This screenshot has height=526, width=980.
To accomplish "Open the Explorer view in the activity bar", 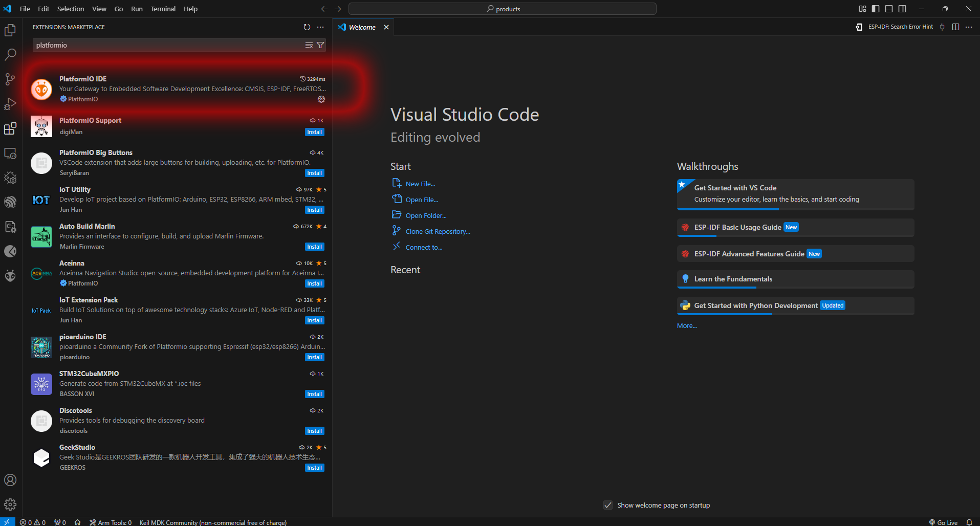I will coord(10,30).
